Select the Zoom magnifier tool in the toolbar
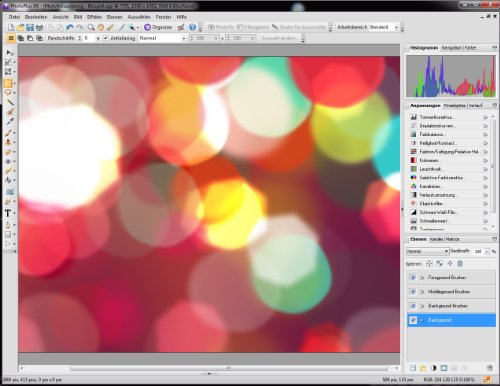Viewport: 500px width, 386px height. (x=91, y=27)
